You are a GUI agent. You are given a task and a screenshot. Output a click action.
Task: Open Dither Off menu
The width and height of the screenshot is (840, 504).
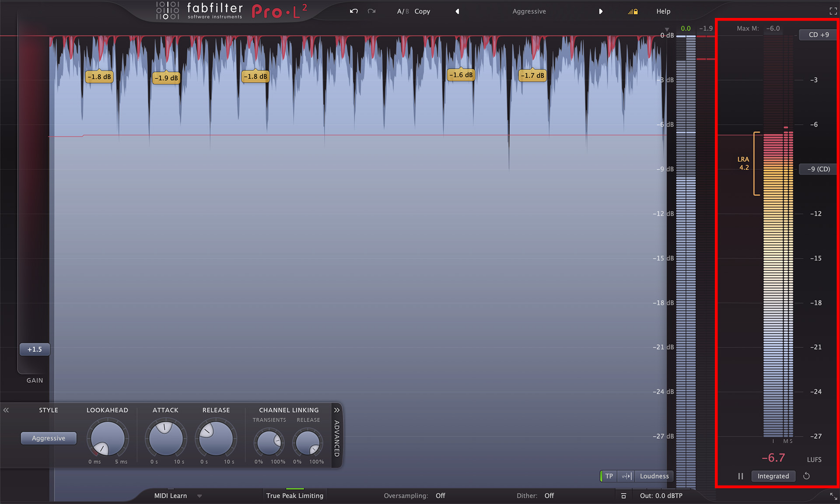click(x=549, y=496)
